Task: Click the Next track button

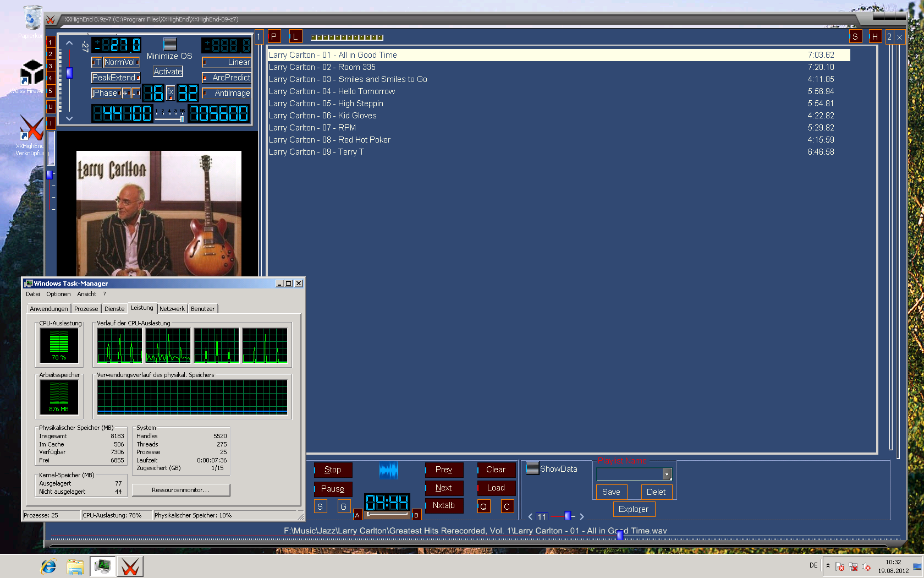Action: [444, 488]
